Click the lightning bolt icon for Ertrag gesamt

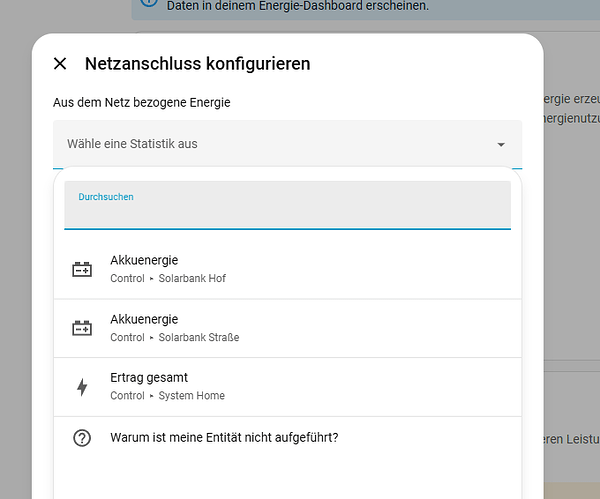click(82, 387)
